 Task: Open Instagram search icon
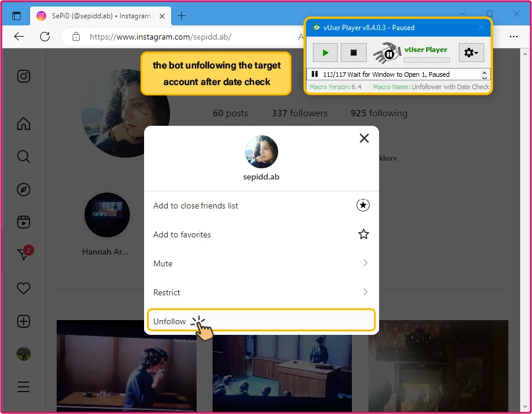[24, 157]
